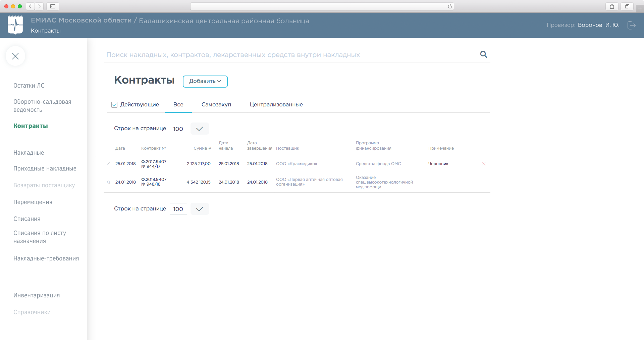The height and width of the screenshot is (340, 644).
Task: Click contract number Ф.2017.9407 № 944/17
Action: pyautogui.click(x=154, y=164)
